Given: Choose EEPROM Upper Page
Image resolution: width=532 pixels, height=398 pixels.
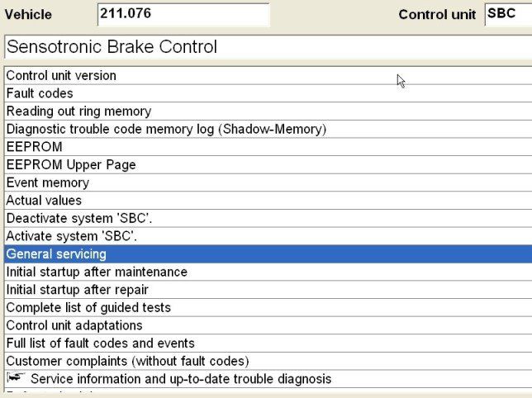Looking at the screenshot, I should point(71,165).
